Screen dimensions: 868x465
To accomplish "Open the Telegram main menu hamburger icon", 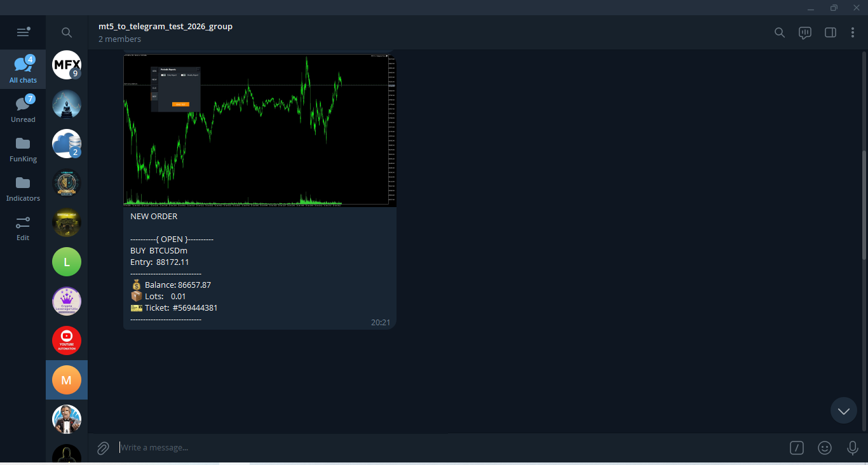I will (x=23, y=32).
